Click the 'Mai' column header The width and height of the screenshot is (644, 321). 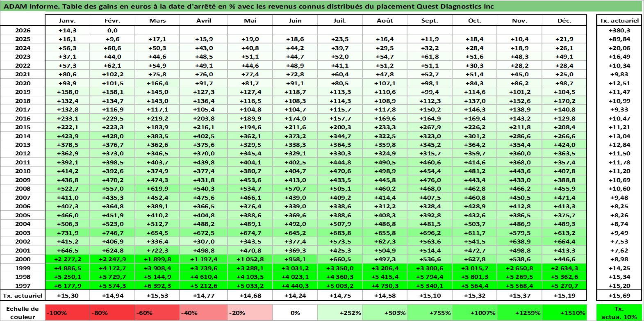[250, 20]
